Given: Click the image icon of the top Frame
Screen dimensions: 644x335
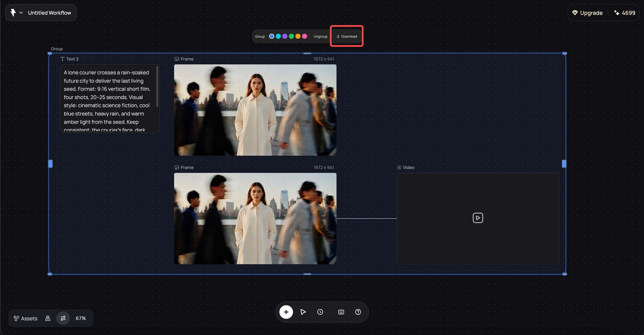Looking at the screenshot, I should [177, 59].
